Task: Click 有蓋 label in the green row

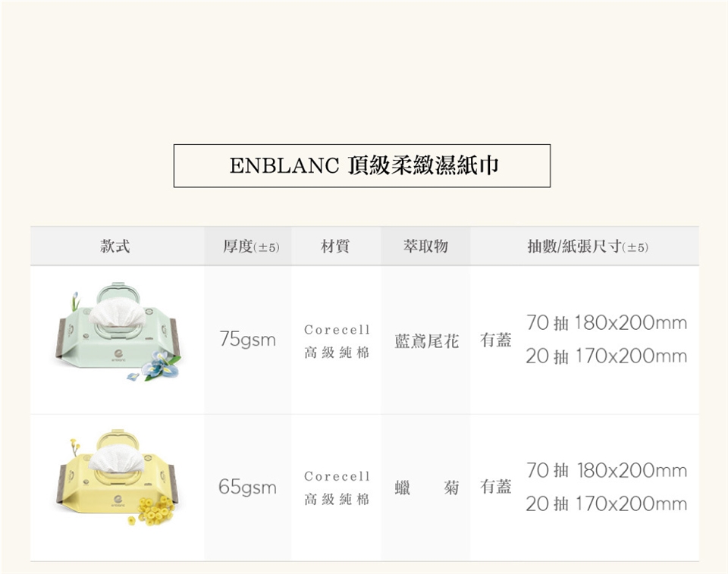Action: point(496,340)
